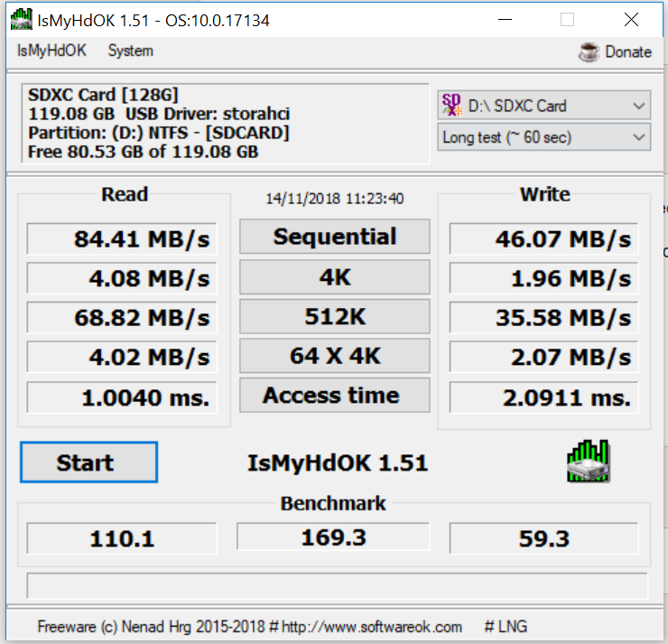668x644 pixels.
Task: Click the SD card icon in drive selector
Action: tap(451, 105)
